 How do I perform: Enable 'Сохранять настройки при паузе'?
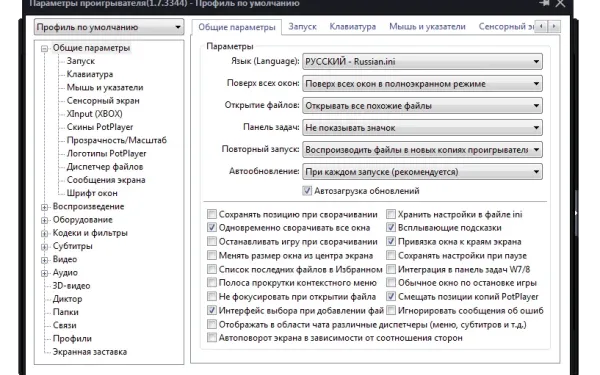tap(391, 255)
